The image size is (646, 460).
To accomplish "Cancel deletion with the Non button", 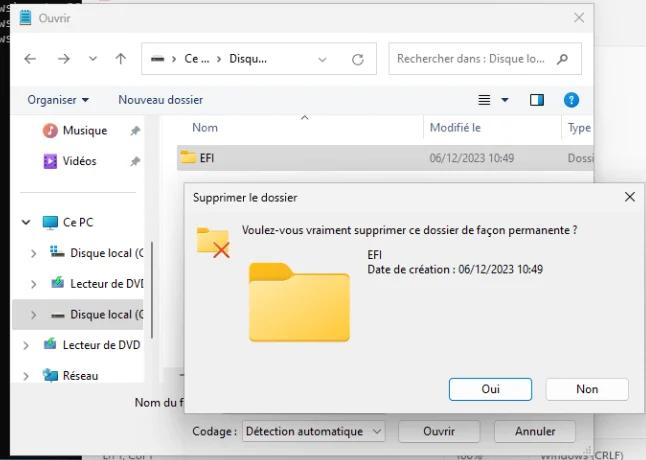I will 587,389.
